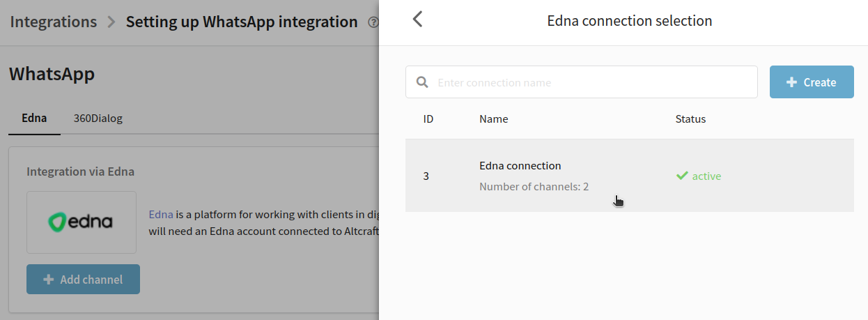The image size is (868, 320).
Task: Click the 'Integration via Edna' heading
Action: (x=80, y=171)
